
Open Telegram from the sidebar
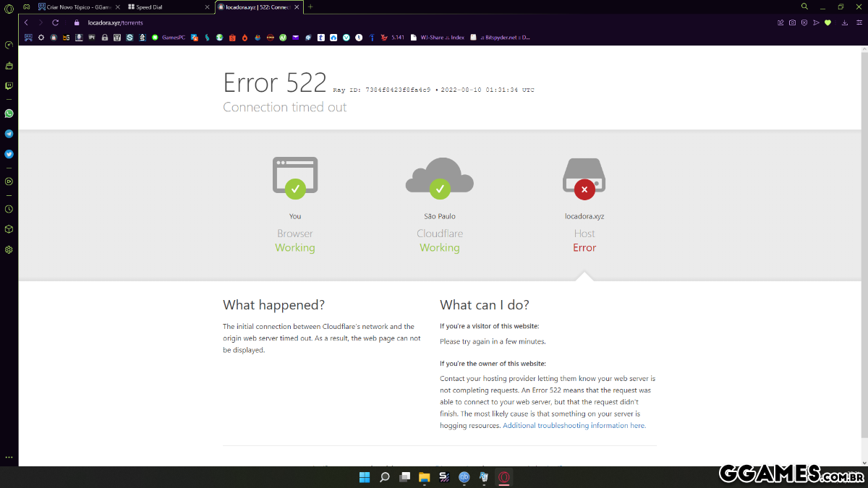pos(9,134)
